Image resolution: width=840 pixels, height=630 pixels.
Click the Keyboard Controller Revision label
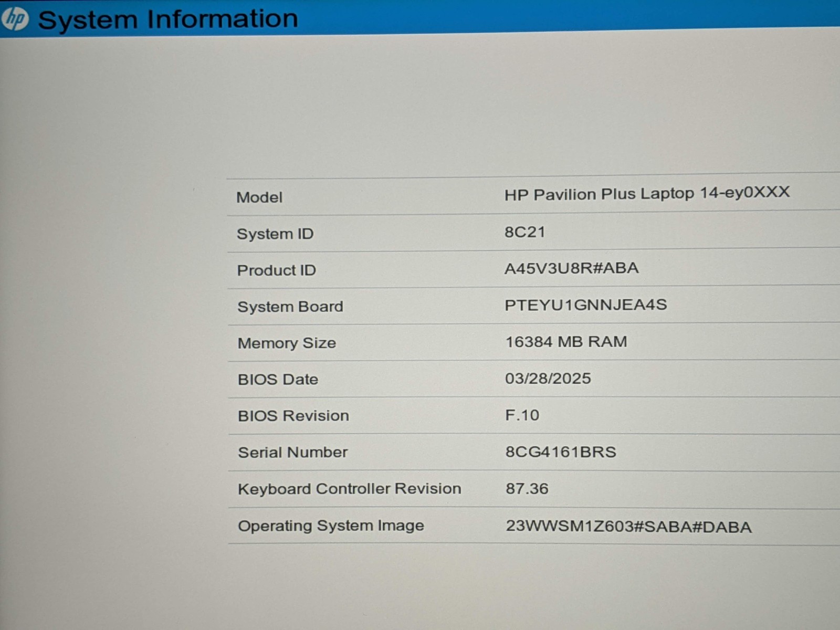click(x=350, y=489)
